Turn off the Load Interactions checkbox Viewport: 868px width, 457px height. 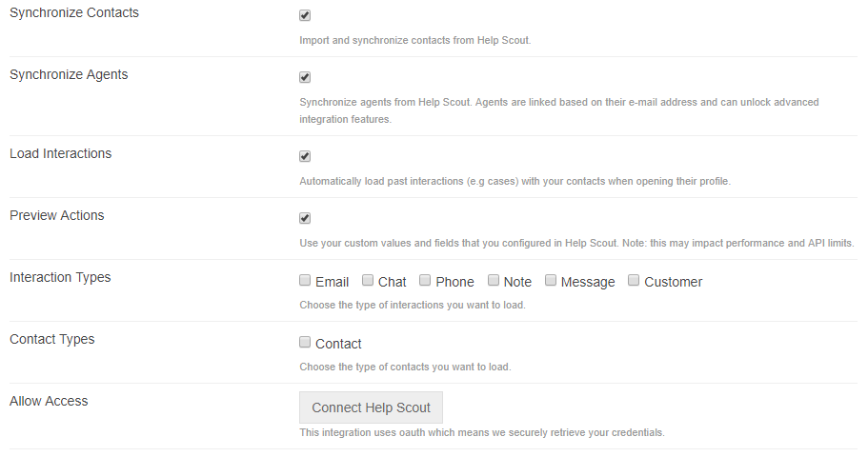pyautogui.click(x=305, y=157)
